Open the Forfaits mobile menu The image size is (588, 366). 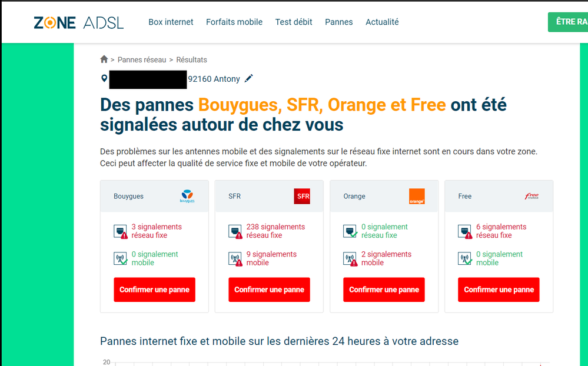point(234,22)
